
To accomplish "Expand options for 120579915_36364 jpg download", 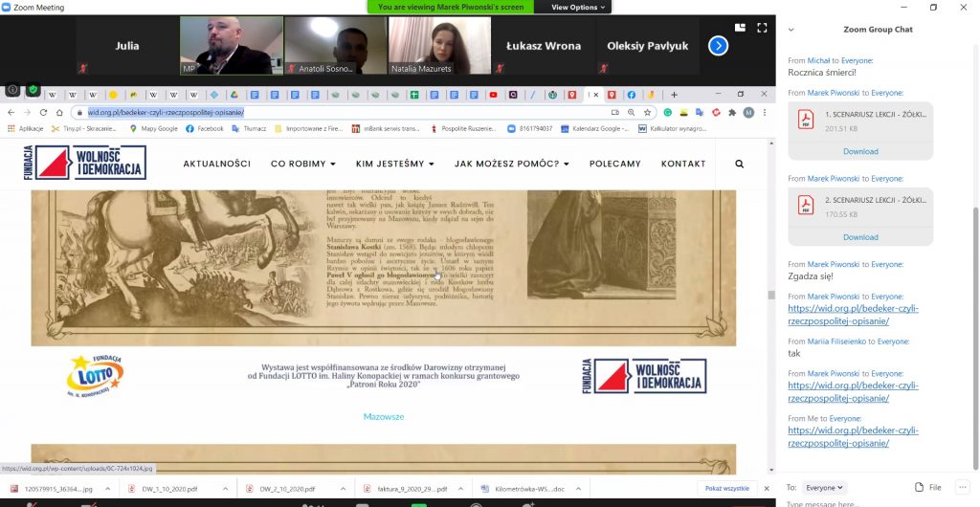I will [107, 489].
